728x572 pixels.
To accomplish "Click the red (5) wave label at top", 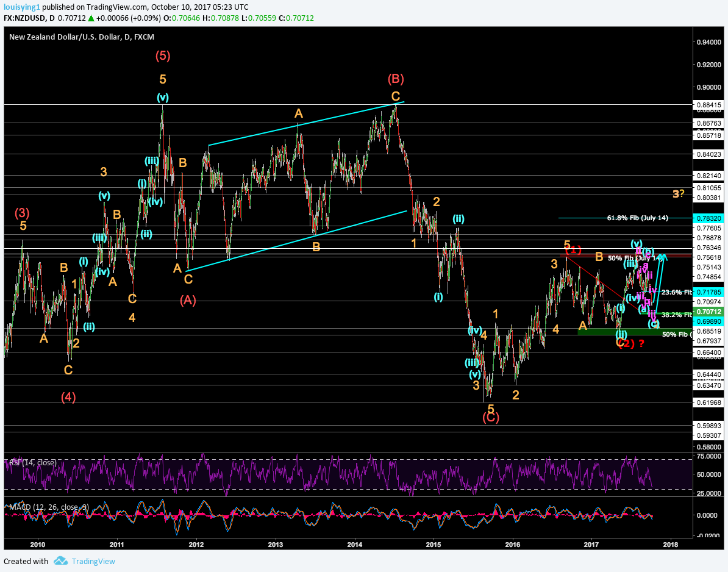I will pos(163,56).
